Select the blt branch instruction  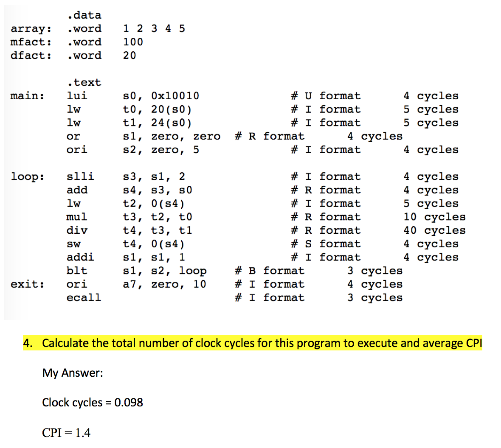(x=76, y=270)
